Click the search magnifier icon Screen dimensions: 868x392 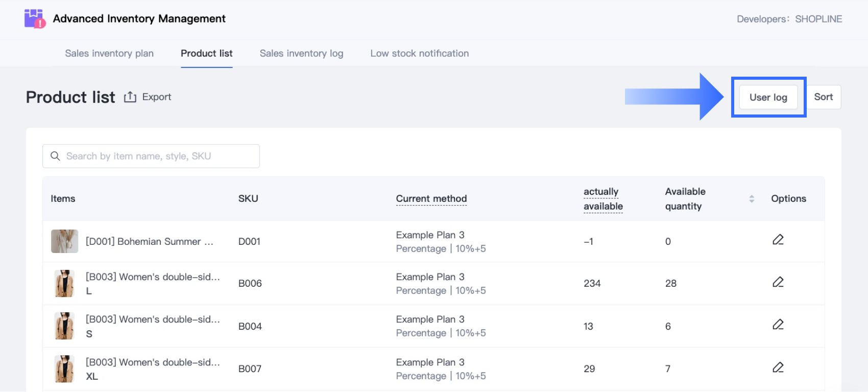[55, 156]
